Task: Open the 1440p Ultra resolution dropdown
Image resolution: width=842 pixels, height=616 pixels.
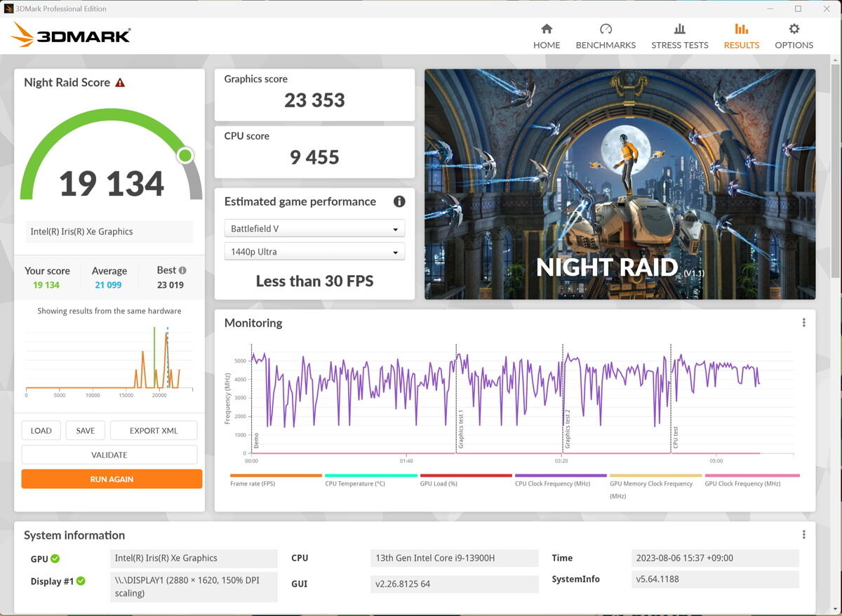Action: (x=314, y=252)
